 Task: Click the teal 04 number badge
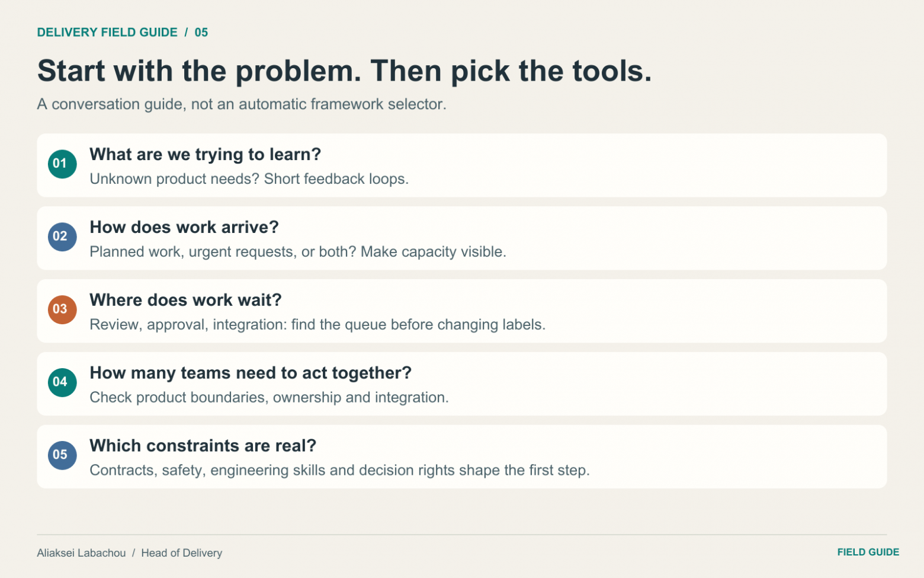(x=62, y=383)
